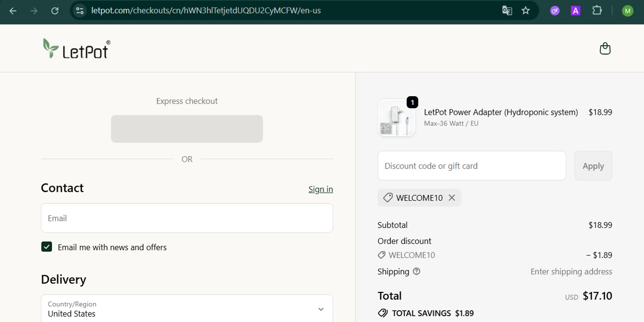This screenshot has height=322, width=644.
Task: Uncheck 'Email me with news and offers'
Action: [46, 247]
